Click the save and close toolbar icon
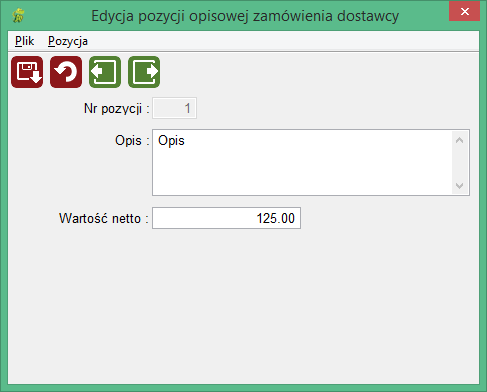487x392 pixels. pyautogui.click(x=27, y=72)
